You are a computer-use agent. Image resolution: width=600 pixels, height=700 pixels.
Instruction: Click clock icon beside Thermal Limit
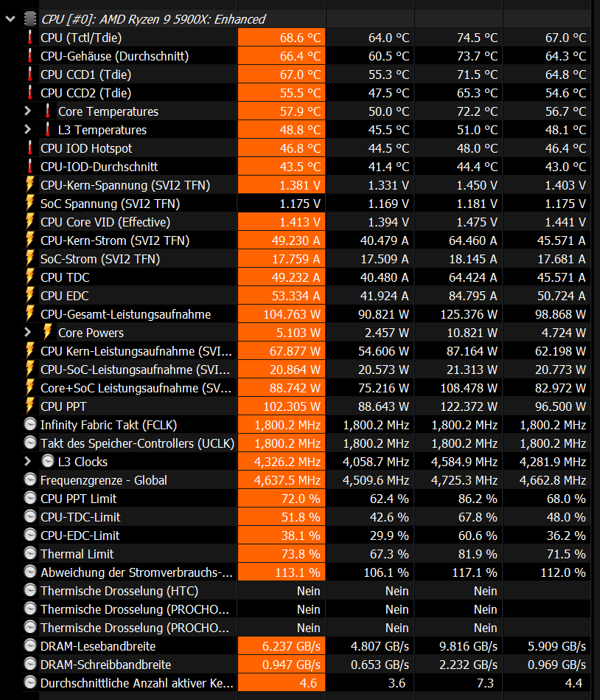[30, 553]
